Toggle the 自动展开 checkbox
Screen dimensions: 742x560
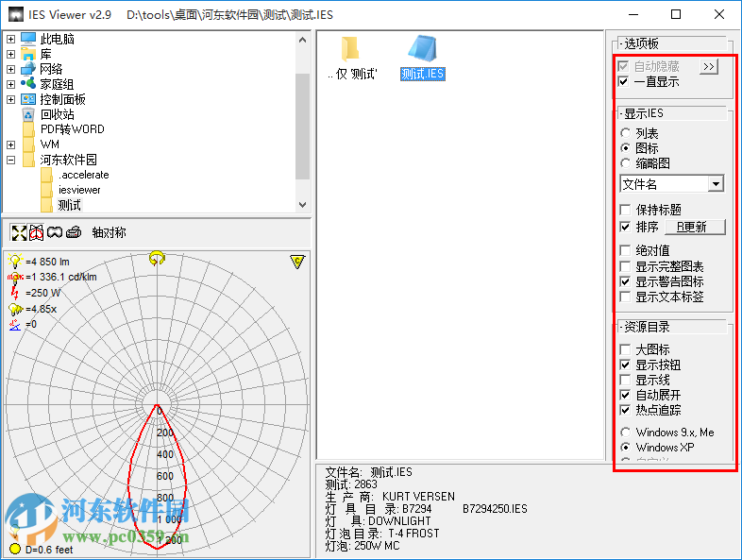pos(625,395)
